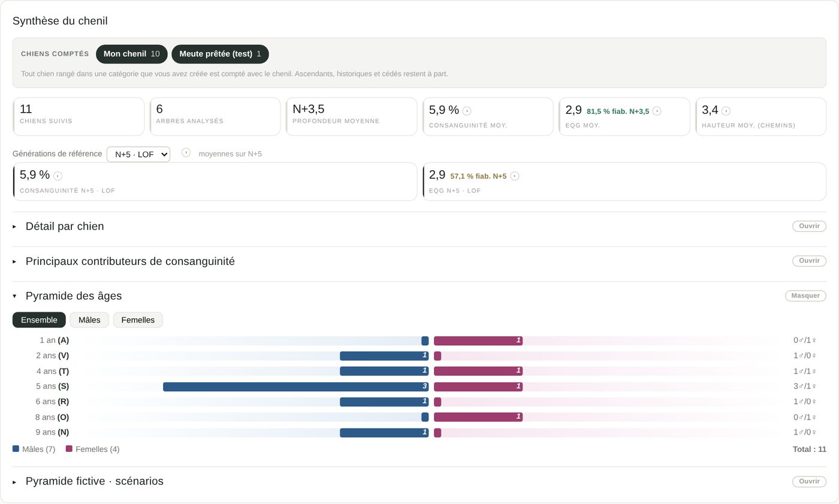This screenshot has width=839, height=504.
Task: Click Ouvrir button for Pyramide fictive
Action: point(809,481)
